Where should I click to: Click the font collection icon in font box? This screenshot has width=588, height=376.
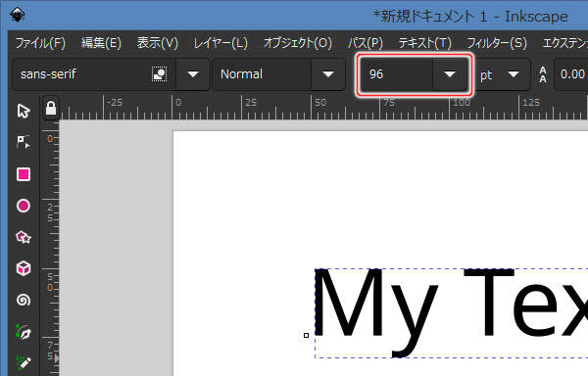pos(160,73)
